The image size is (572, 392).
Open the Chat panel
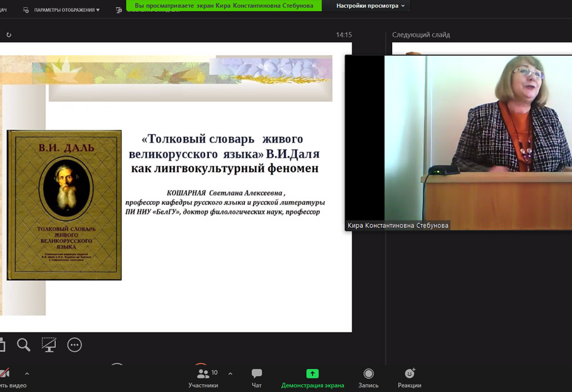(x=256, y=377)
